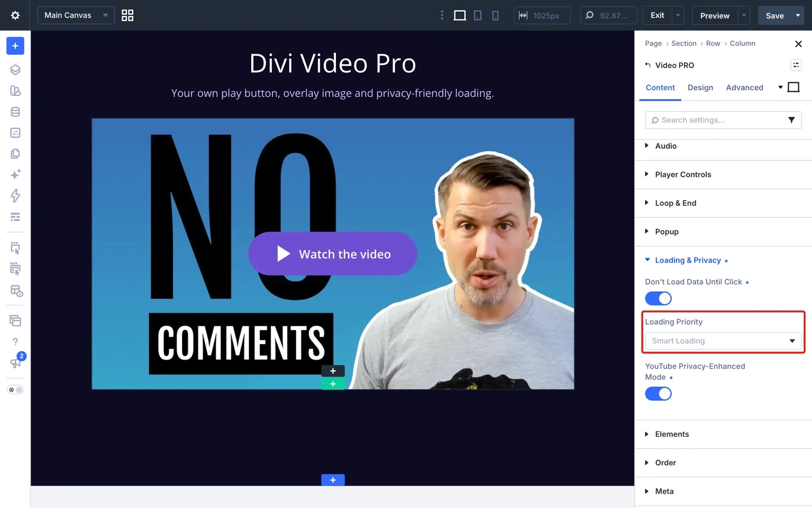The image size is (812, 508).
Task: Click the Section breadcrumb
Action: (684, 44)
